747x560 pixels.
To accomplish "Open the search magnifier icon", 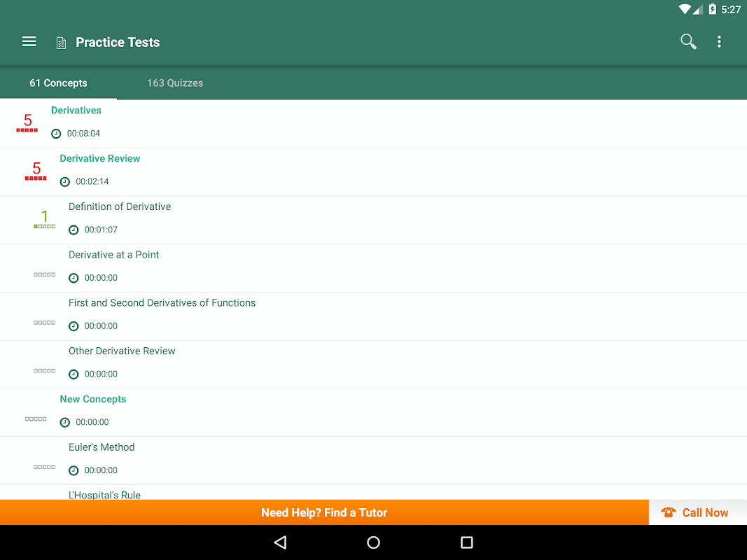I will (x=688, y=42).
